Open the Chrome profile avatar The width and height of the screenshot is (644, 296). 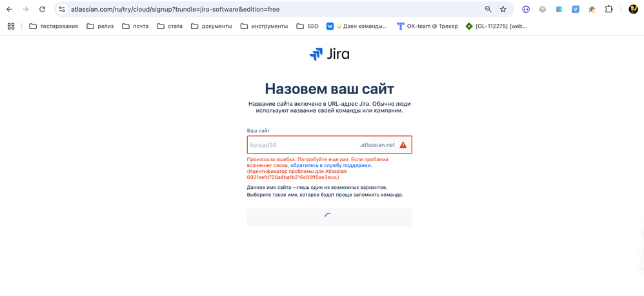pos(633,9)
